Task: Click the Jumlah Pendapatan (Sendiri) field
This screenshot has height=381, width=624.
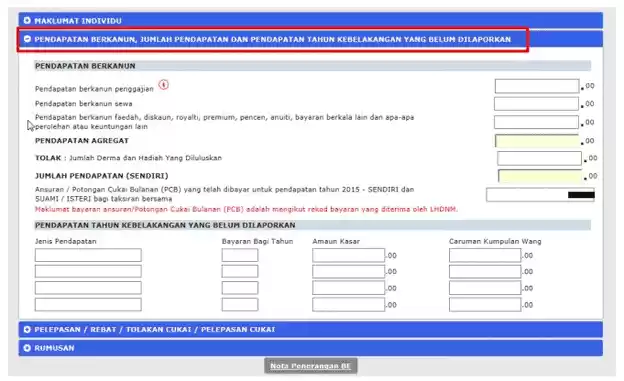Action: (540, 176)
